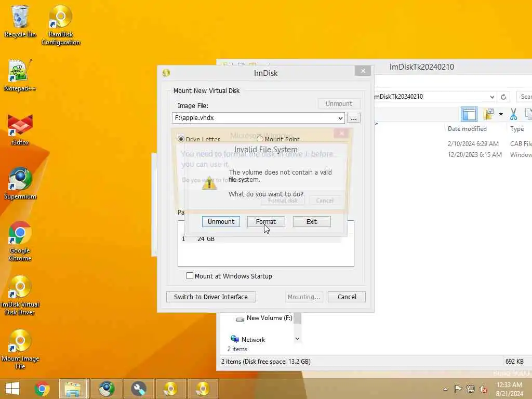Select the file dated 12/20/2023 6:15 AM
532x399 pixels.
coord(474,155)
